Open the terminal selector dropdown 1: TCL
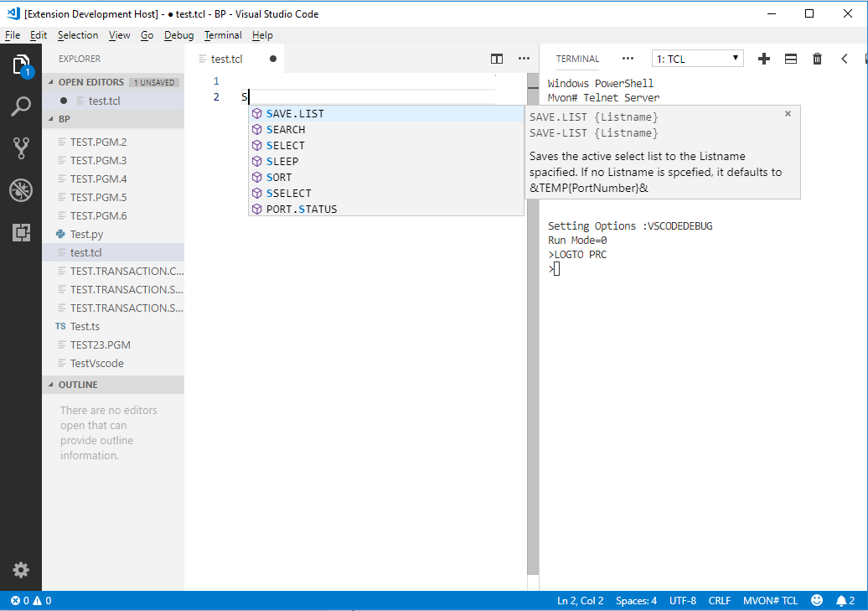Screen dimensions: 868x611 point(697,59)
